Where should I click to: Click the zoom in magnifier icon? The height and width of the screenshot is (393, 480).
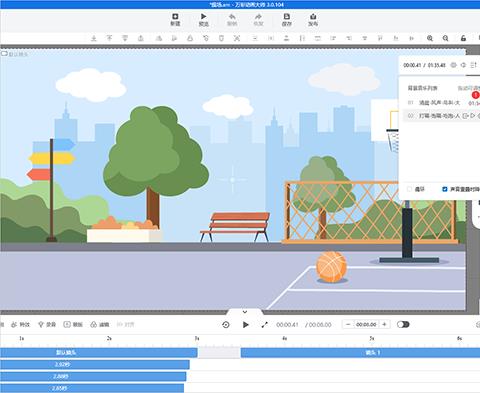coord(430,38)
